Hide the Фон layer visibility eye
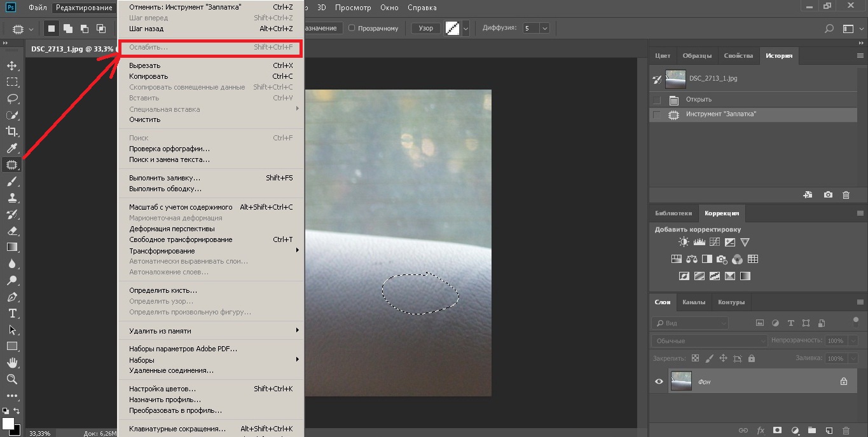 [659, 382]
